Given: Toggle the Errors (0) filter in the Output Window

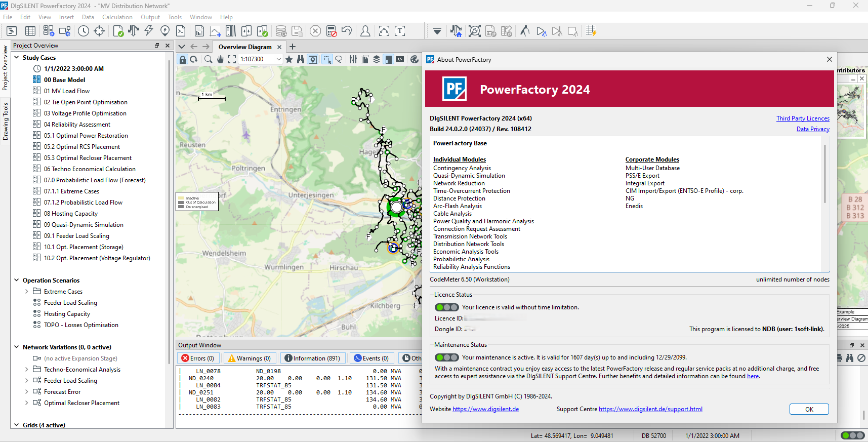Looking at the screenshot, I should pos(198,358).
